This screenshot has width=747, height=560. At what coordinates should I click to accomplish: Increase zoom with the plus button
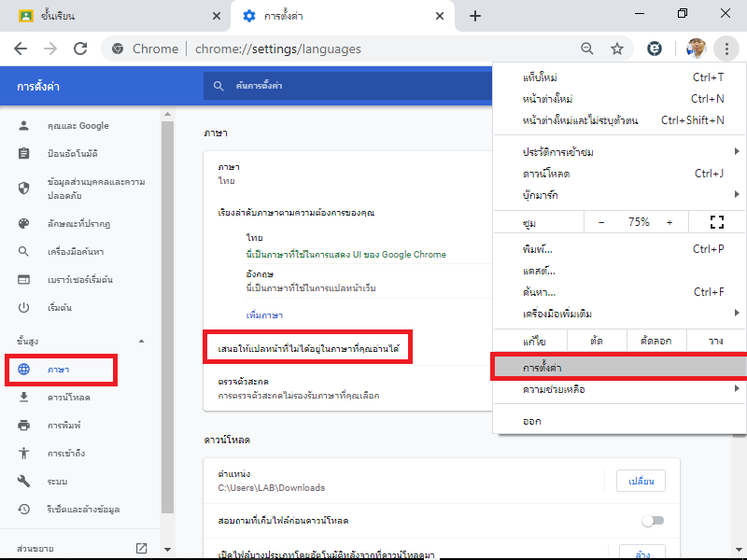(669, 222)
